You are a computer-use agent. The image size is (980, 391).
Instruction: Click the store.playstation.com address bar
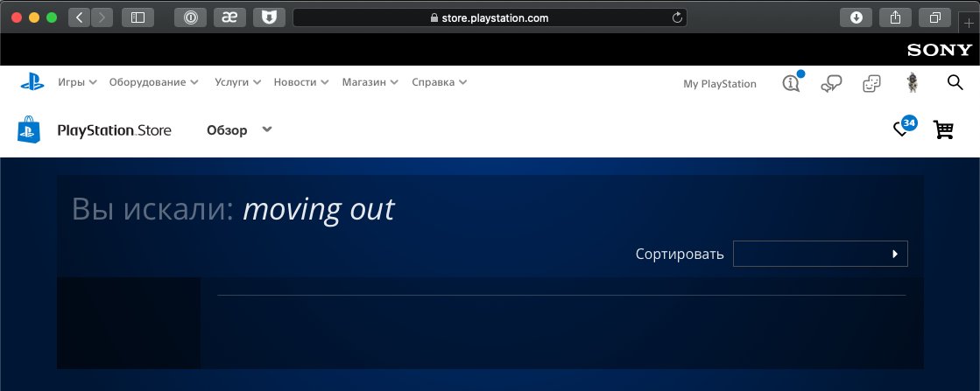click(x=490, y=17)
